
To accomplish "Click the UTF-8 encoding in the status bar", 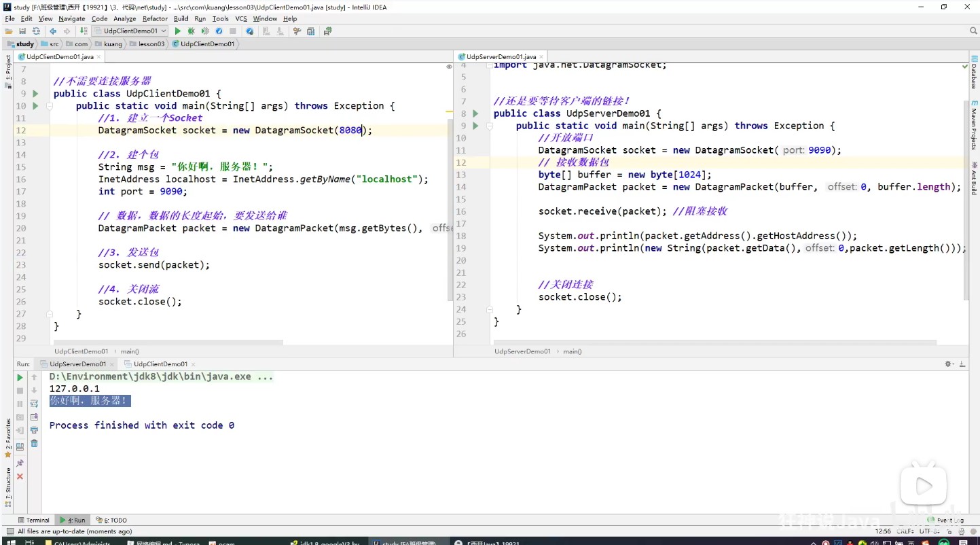I will (928, 531).
